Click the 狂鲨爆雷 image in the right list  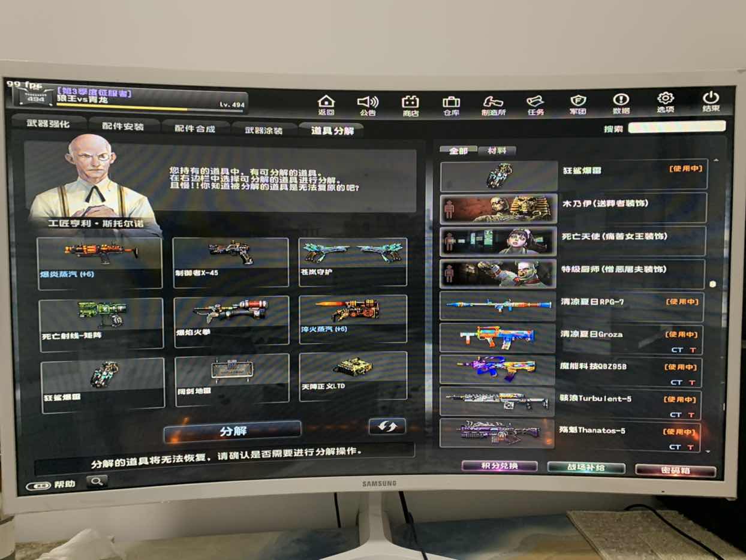tap(498, 176)
